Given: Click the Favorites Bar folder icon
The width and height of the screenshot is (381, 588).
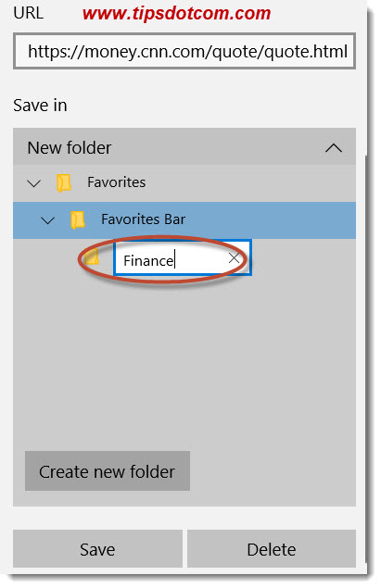Looking at the screenshot, I should [78, 219].
